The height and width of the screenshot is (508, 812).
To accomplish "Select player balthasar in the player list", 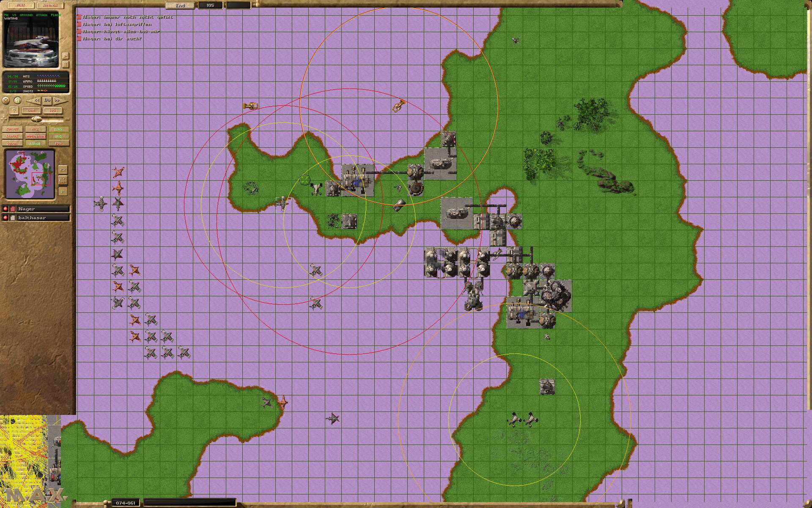I will coord(43,218).
